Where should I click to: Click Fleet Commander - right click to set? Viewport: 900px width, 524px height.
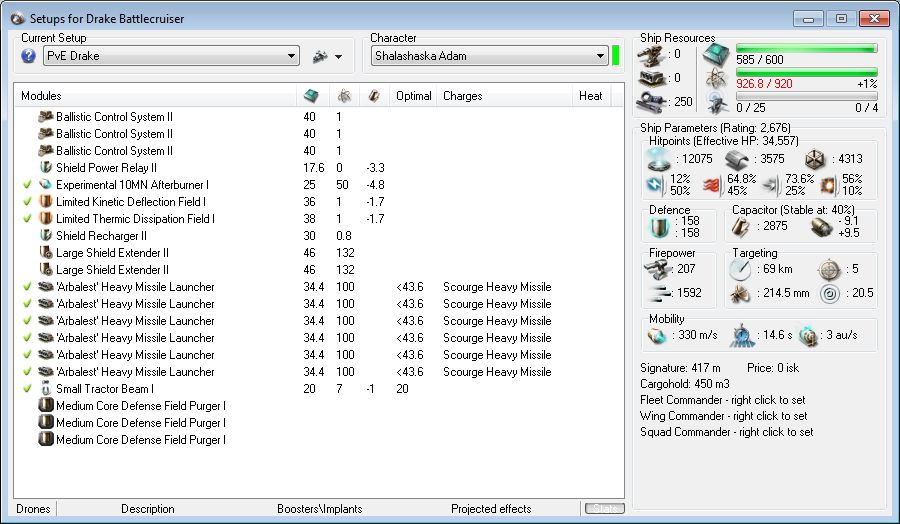point(723,400)
